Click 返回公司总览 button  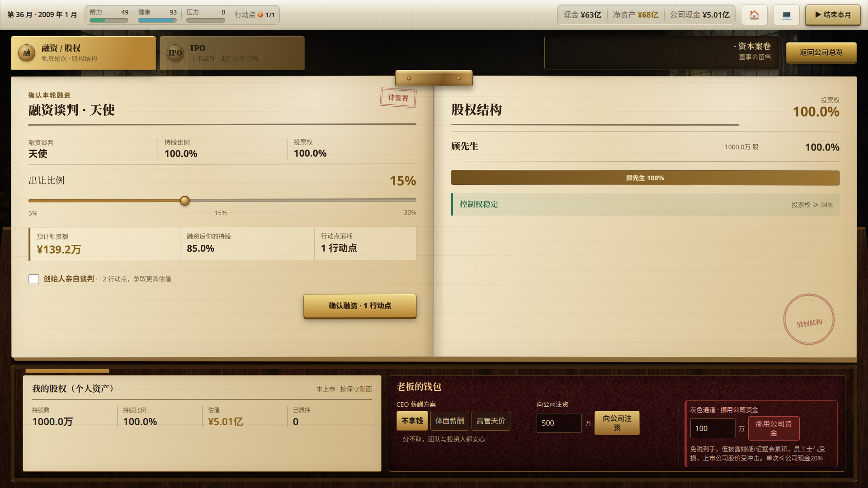pyautogui.click(x=821, y=52)
